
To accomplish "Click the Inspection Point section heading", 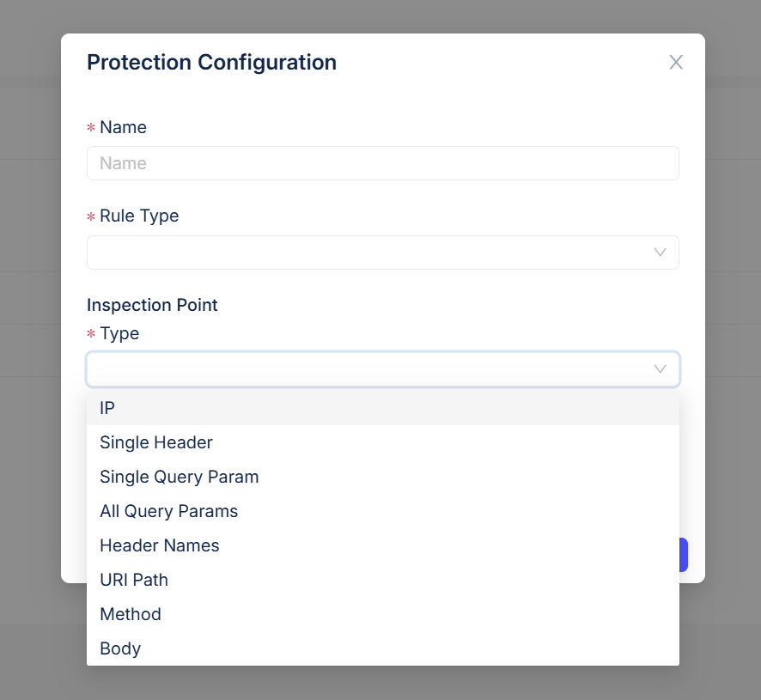I will point(152,305).
